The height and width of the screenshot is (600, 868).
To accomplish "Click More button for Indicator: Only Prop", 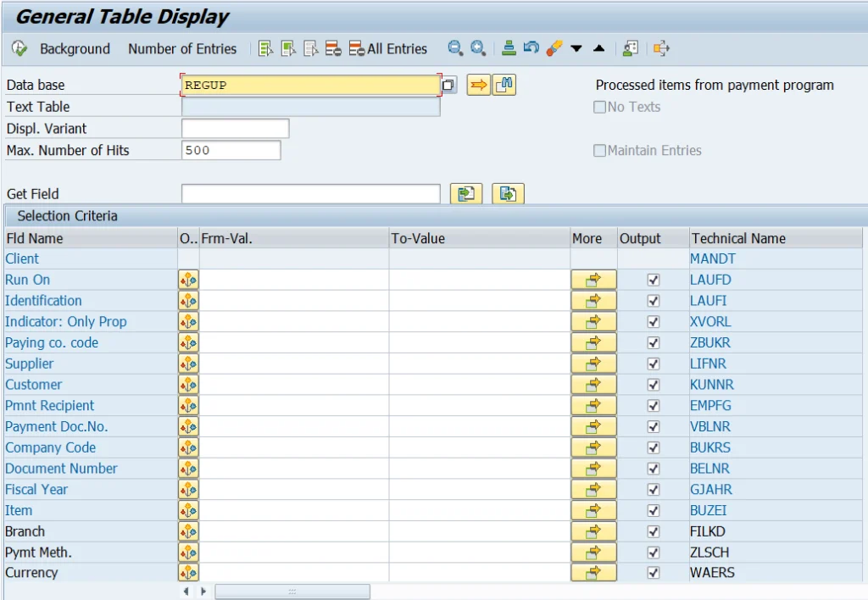I will (593, 322).
